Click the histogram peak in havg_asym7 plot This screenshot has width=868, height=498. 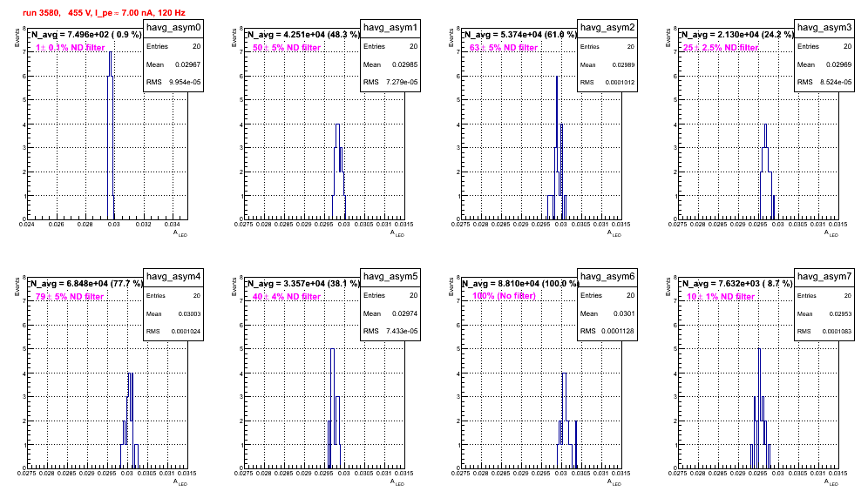point(759,349)
